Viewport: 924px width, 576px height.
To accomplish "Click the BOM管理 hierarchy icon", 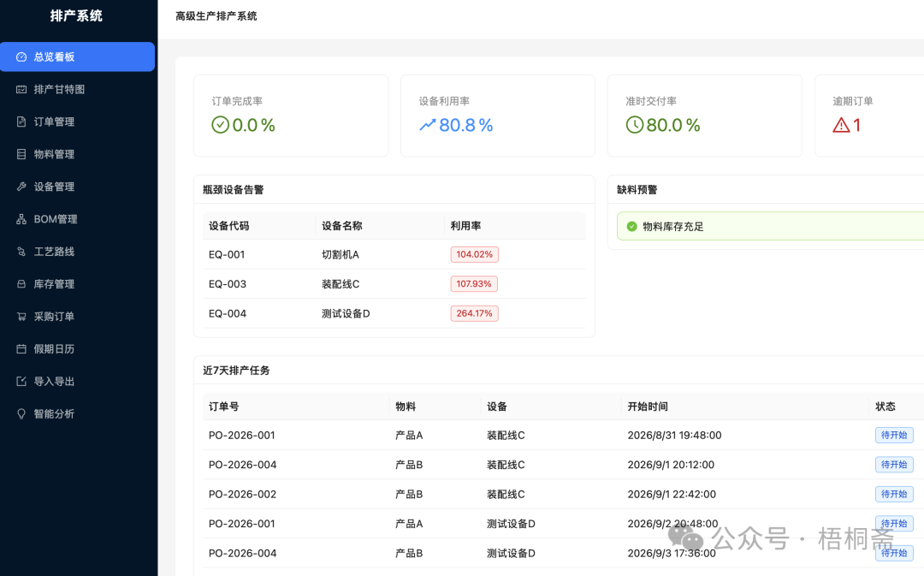I will [x=21, y=219].
